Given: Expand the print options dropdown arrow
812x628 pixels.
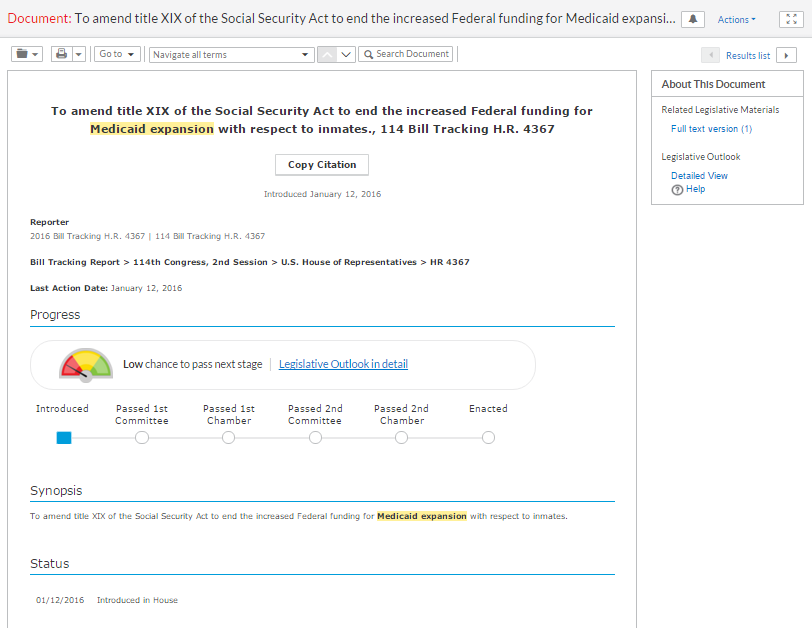Looking at the screenshot, I should 79,54.
